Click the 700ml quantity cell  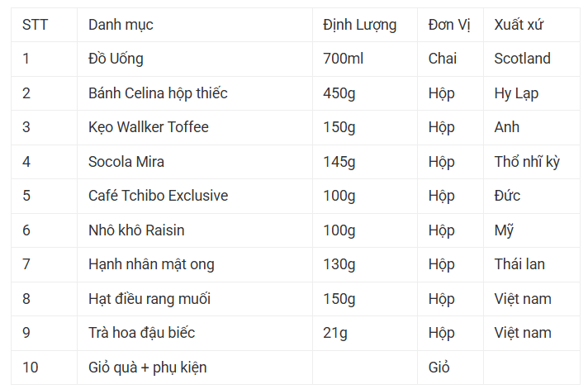[x=343, y=59]
